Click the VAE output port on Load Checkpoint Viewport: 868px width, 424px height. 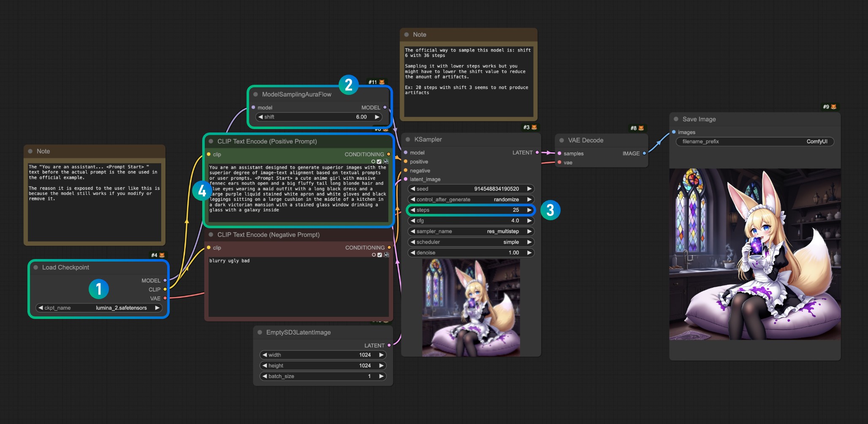pyautogui.click(x=165, y=298)
